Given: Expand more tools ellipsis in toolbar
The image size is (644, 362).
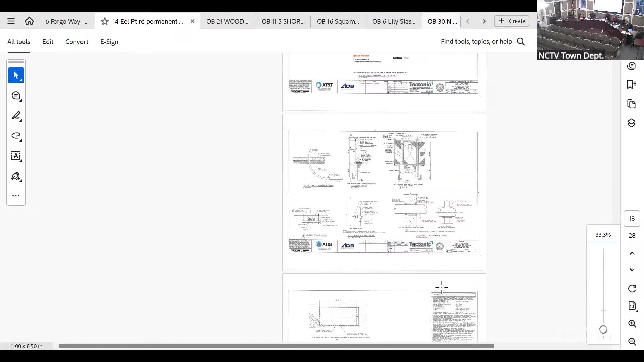Looking at the screenshot, I should coord(16,196).
